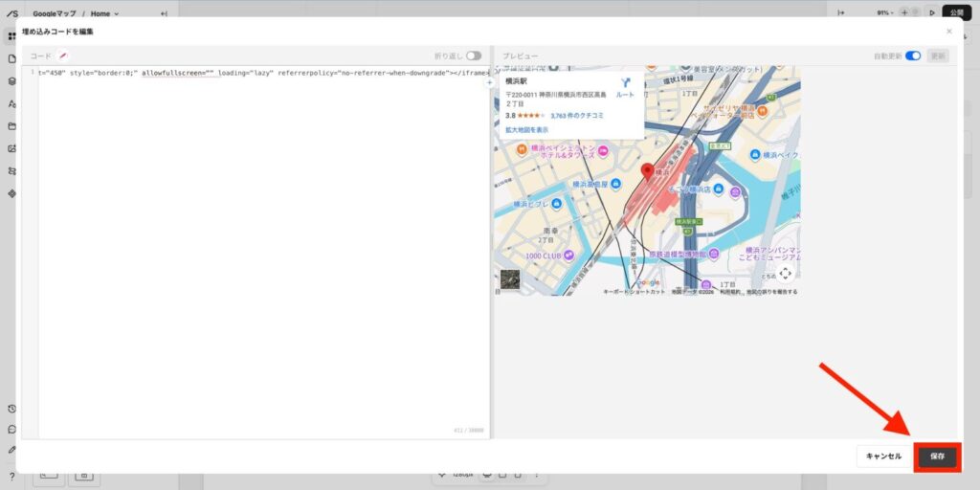Close the embed code editor dialog
Image resolution: width=980 pixels, height=490 pixels.
tap(949, 32)
